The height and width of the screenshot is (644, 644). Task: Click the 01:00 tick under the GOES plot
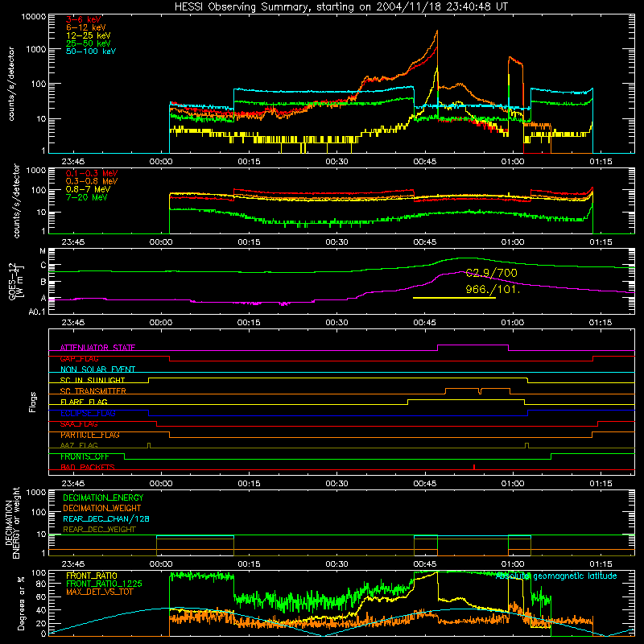click(513, 323)
